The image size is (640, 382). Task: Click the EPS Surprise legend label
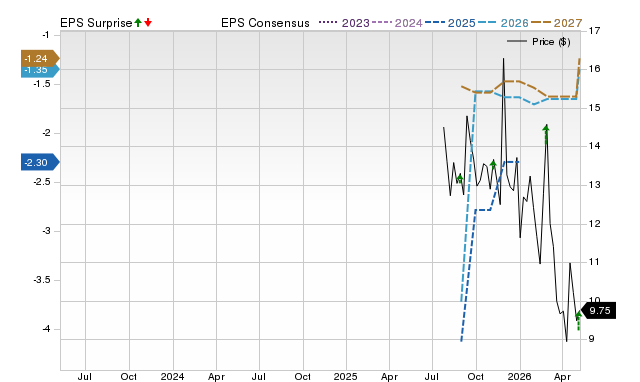point(96,23)
